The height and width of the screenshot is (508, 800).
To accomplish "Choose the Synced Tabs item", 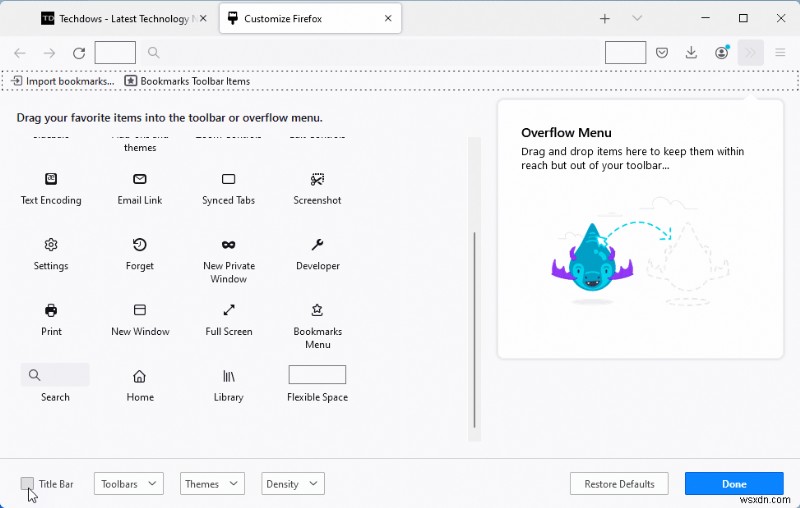I will 228,189.
